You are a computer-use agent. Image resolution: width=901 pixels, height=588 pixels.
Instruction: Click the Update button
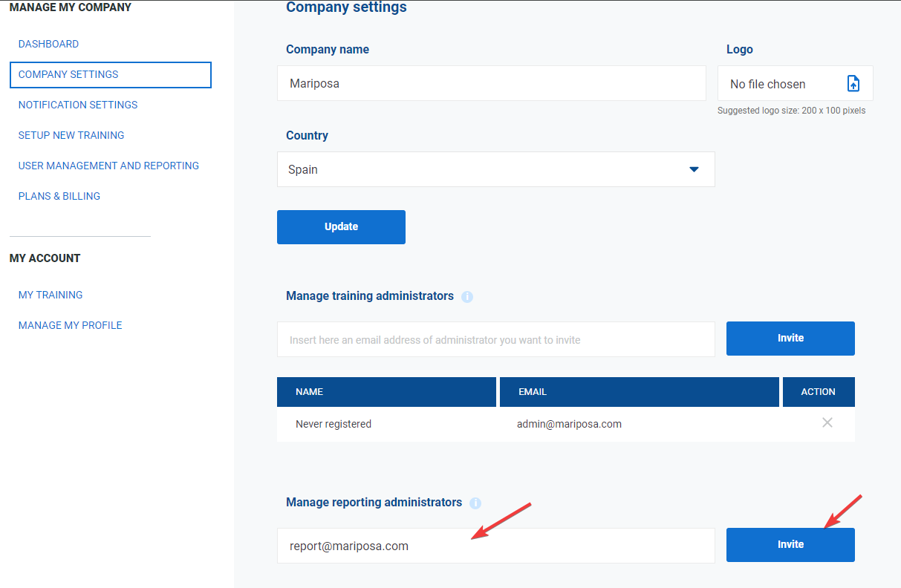pyautogui.click(x=341, y=226)
